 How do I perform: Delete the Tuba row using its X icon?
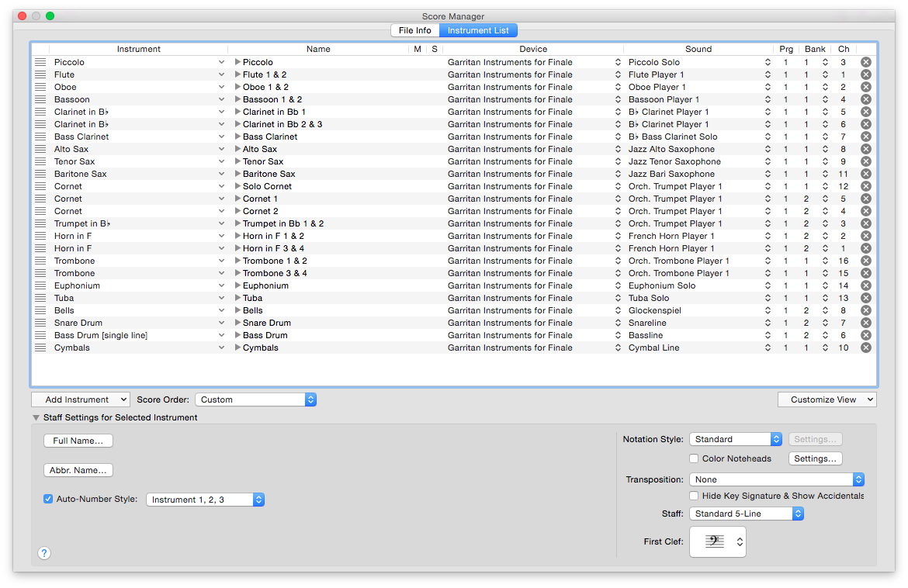866,298
